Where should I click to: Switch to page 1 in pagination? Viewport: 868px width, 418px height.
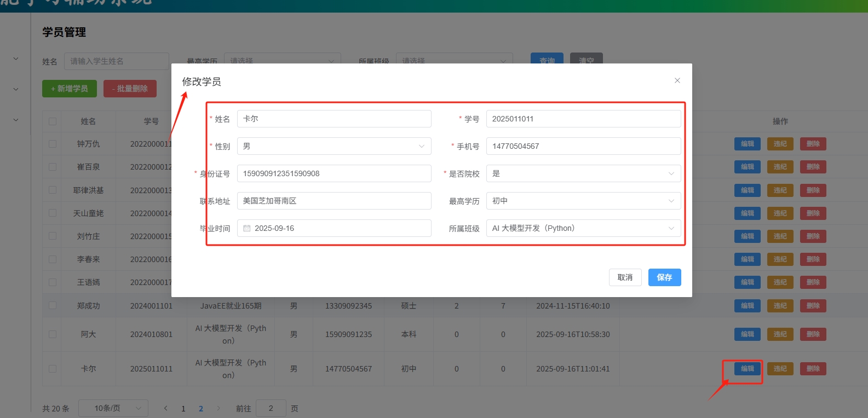point(183,409)
